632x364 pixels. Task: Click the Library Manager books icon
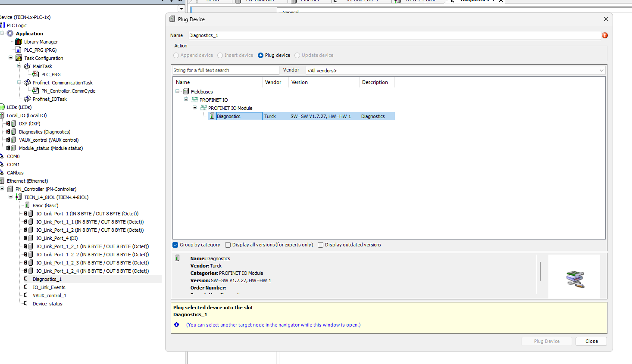point(19,42)
